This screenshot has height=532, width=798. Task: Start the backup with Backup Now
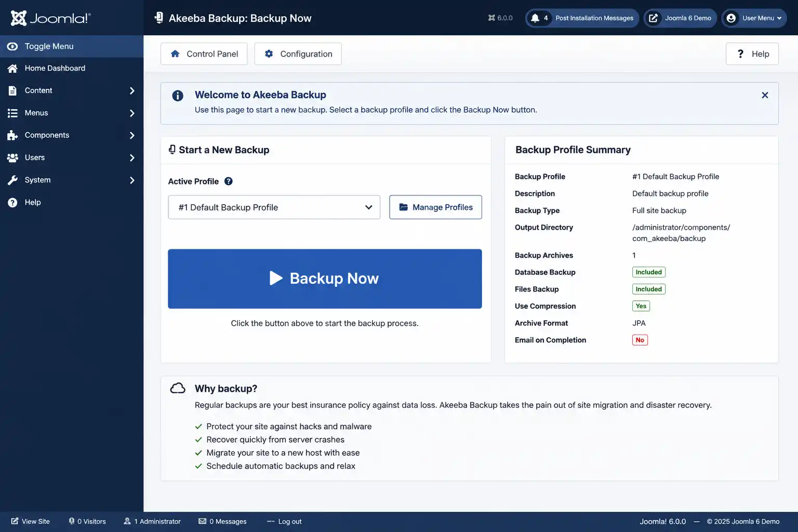click(325, 279)
